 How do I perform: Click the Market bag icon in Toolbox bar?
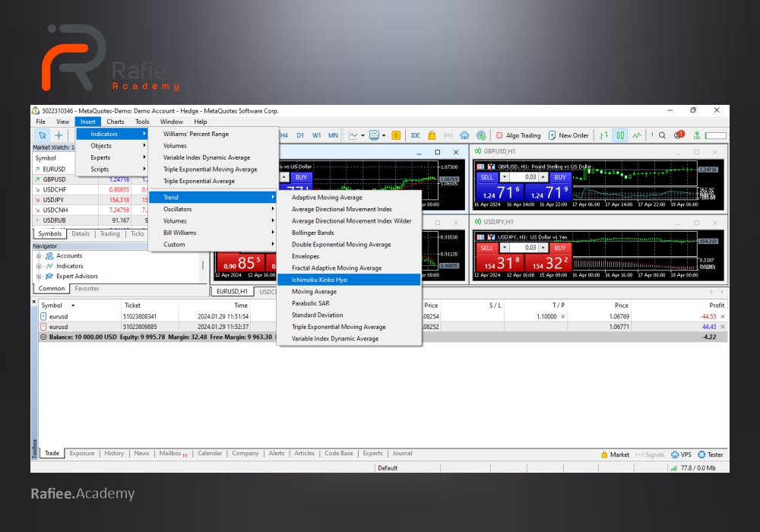pos(615,454)
